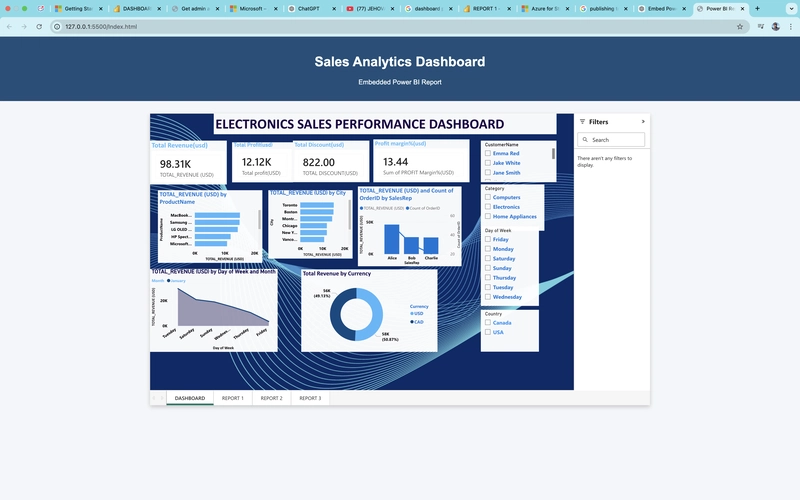Click the filter Search input field
This screenshot has width=800, height=500.
[611, 140]
